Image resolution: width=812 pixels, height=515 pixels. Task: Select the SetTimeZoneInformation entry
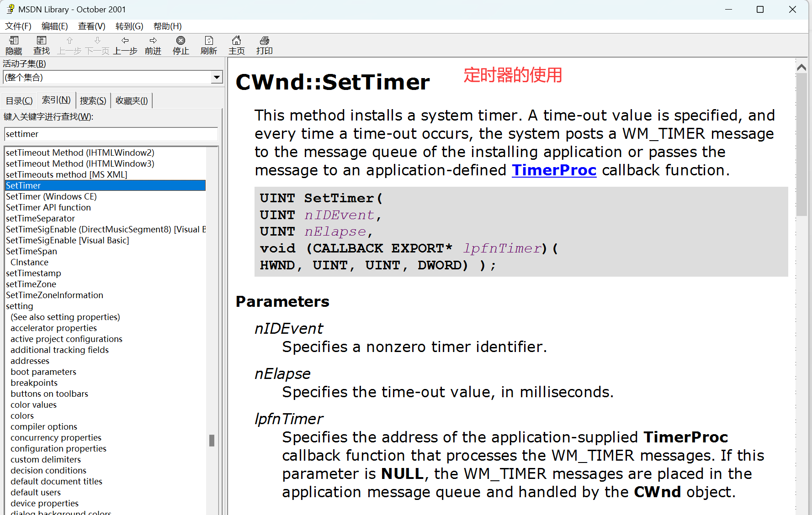click(x=54, y=295)
